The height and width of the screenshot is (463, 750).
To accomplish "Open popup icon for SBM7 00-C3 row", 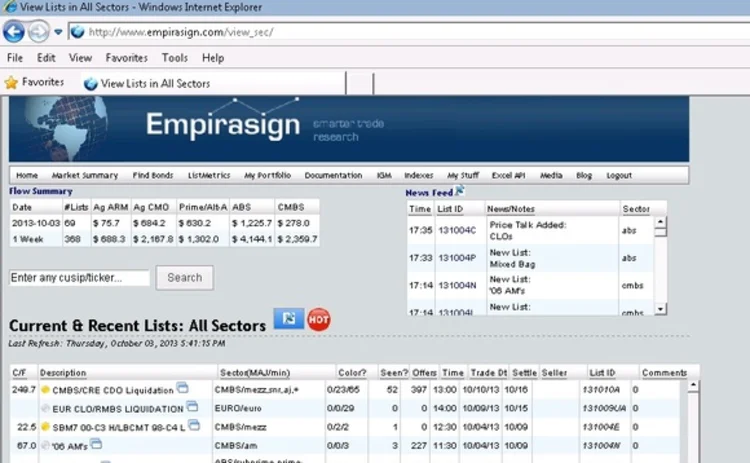I will tap(194, 425).
